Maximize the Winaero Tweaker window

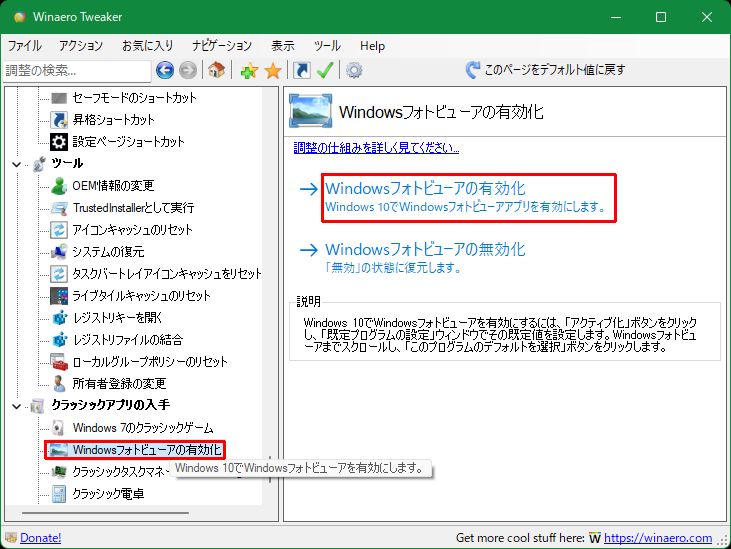[x=661, y=17]
